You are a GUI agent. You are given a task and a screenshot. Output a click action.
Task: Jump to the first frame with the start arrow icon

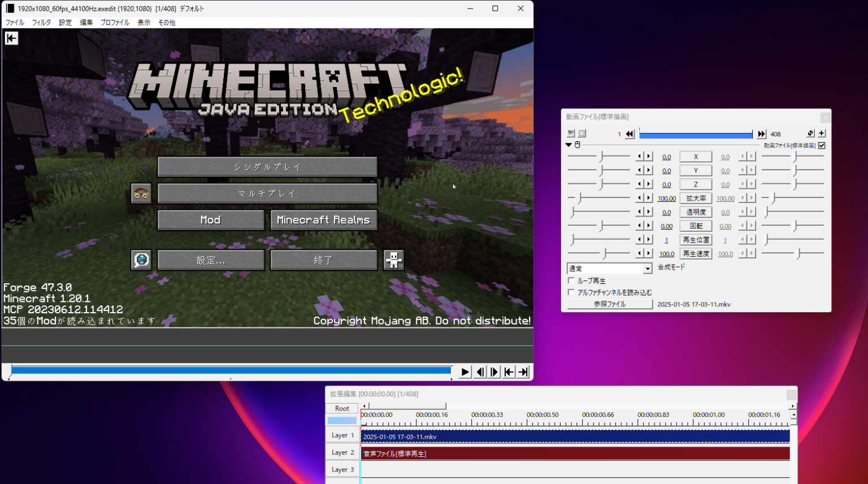tap(509, 372)
